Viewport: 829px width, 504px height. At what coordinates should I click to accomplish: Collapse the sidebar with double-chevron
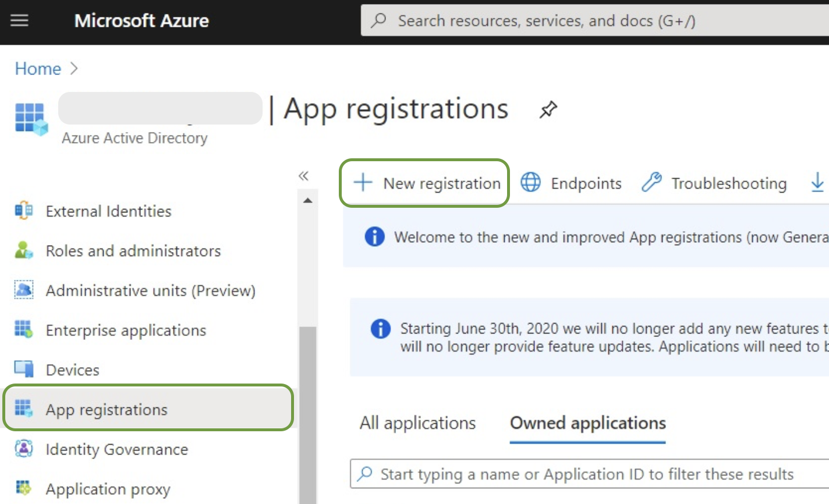coord(303,176)
